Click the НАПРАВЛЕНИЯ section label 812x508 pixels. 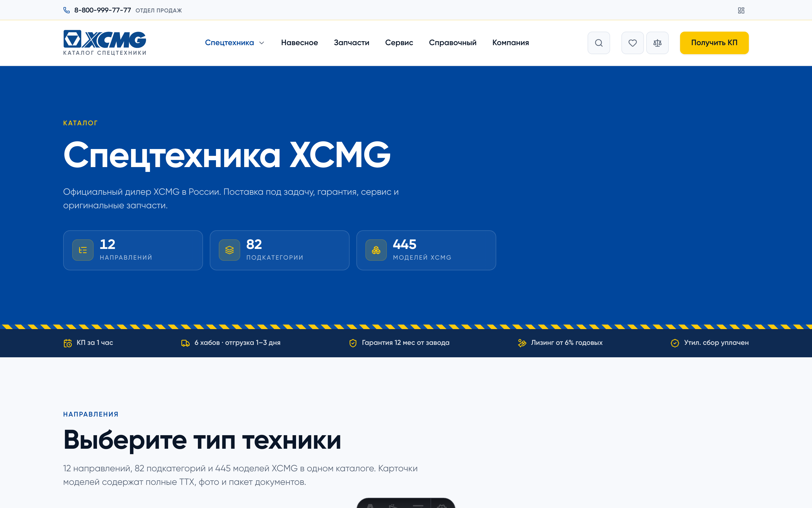pos(91,414)
